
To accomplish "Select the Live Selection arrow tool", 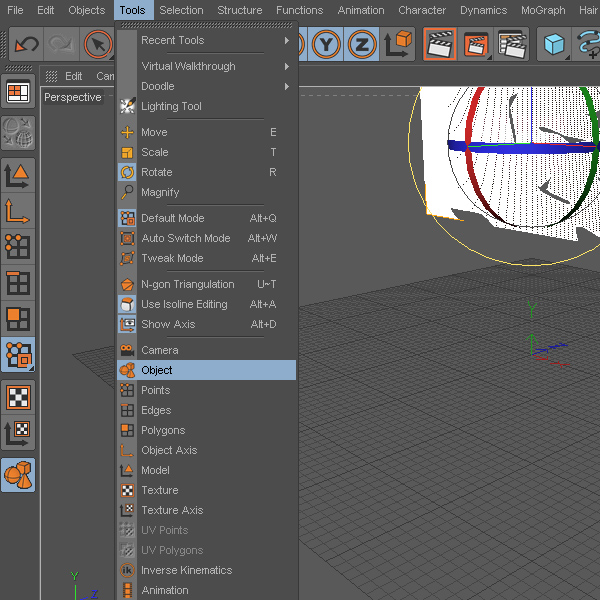I will click(x=98, y=44).
